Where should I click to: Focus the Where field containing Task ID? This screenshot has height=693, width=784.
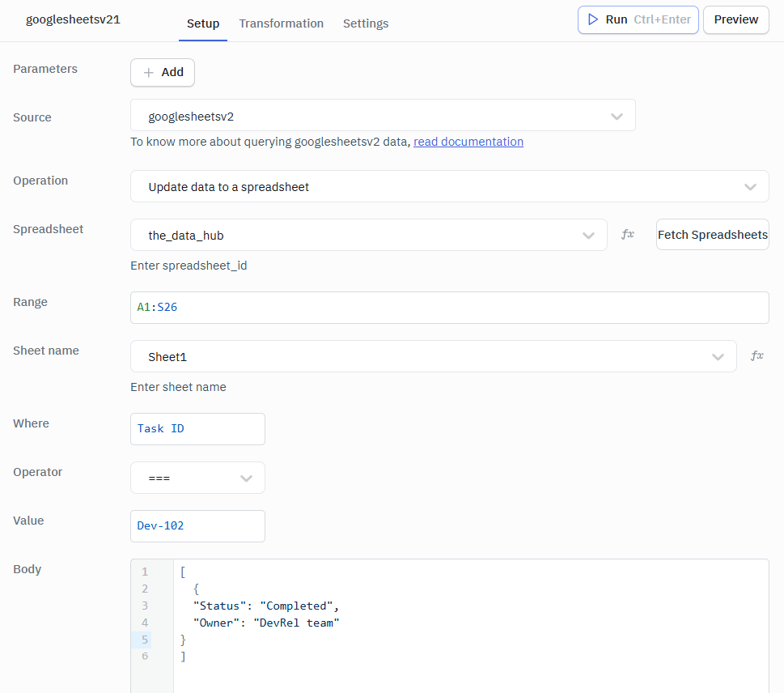tap(197, 429)
